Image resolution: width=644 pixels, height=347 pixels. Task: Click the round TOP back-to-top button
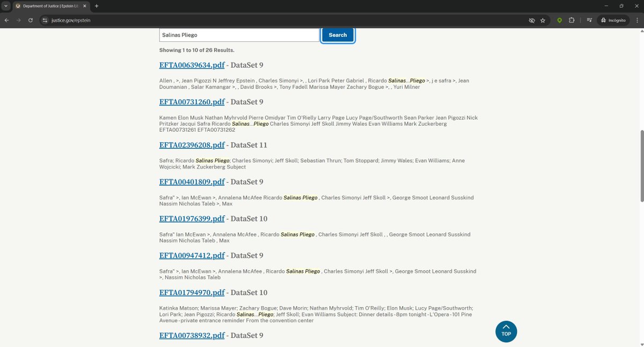click(506, 331)
